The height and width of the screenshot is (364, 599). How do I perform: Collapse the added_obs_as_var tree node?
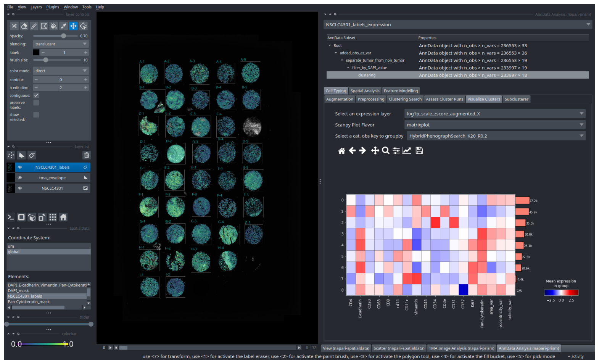click(x=336, y=53)
